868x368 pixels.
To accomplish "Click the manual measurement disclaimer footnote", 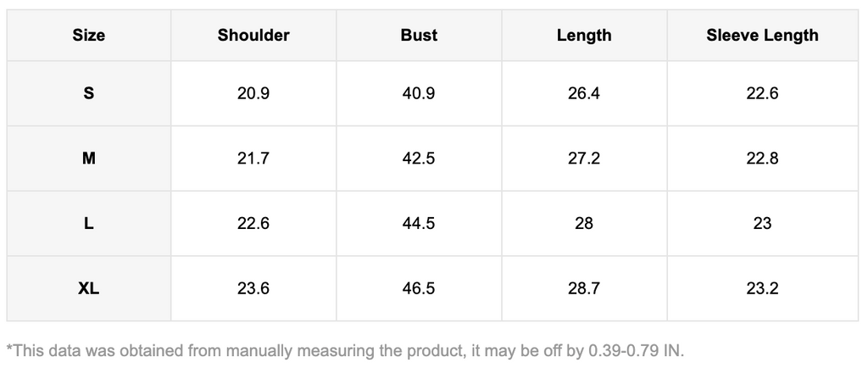I will (345, 349).
